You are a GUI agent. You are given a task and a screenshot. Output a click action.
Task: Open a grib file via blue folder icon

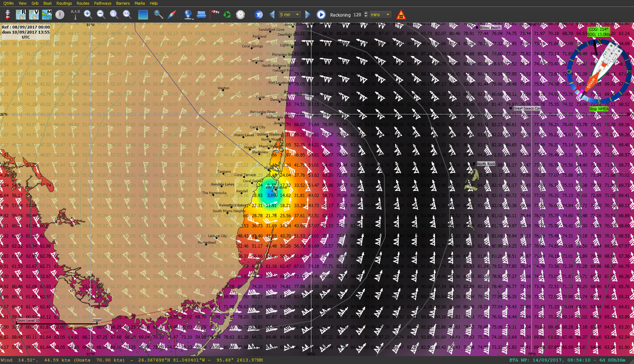pos(202,14)
